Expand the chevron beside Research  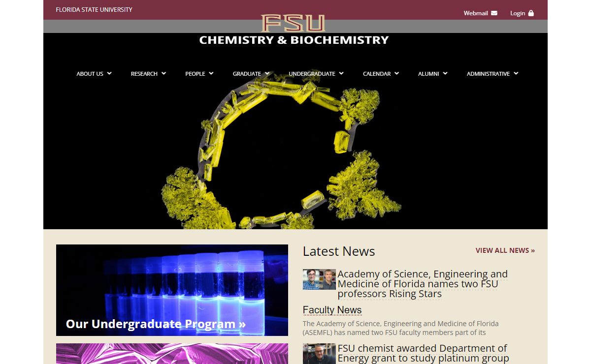[x=164, y=73]
